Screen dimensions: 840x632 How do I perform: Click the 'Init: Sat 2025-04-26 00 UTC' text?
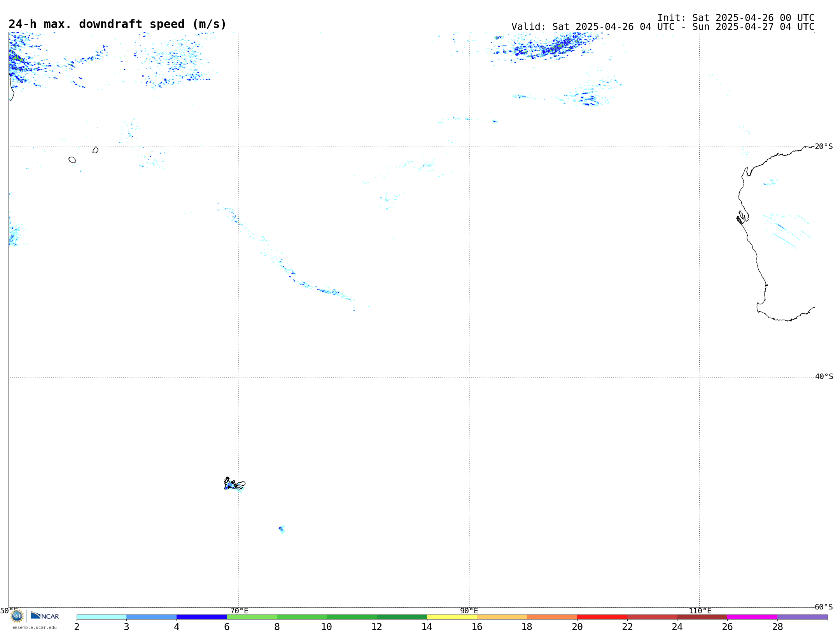736,18
